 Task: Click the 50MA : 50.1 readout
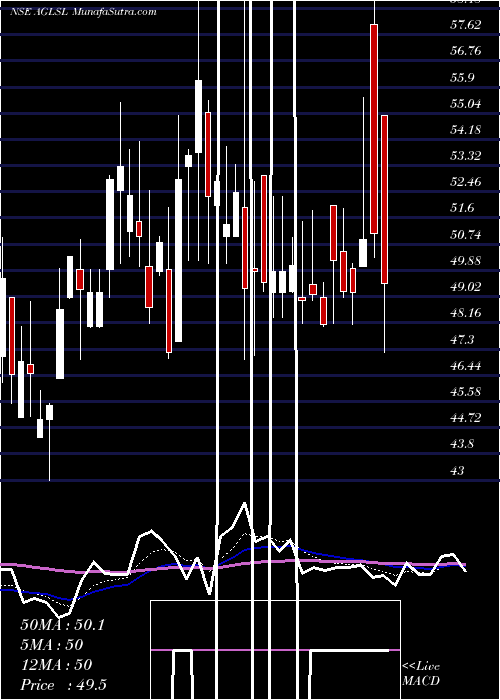pyautogui.click(x=62, y=625)
